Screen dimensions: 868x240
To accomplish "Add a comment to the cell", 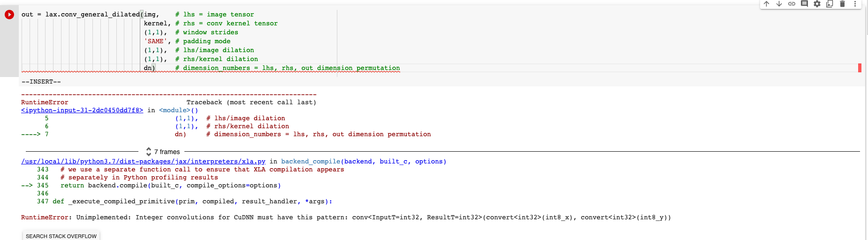I will (804, 4).
